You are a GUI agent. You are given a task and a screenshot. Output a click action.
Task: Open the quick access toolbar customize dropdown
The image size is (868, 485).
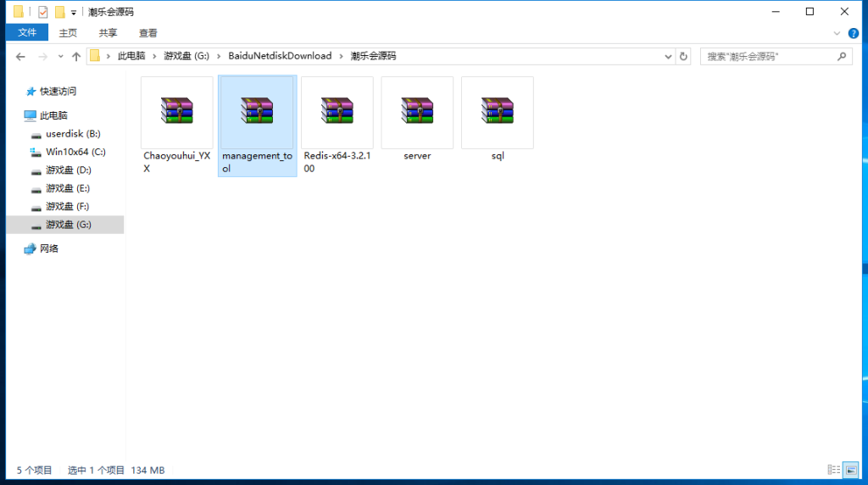point(74,12)
